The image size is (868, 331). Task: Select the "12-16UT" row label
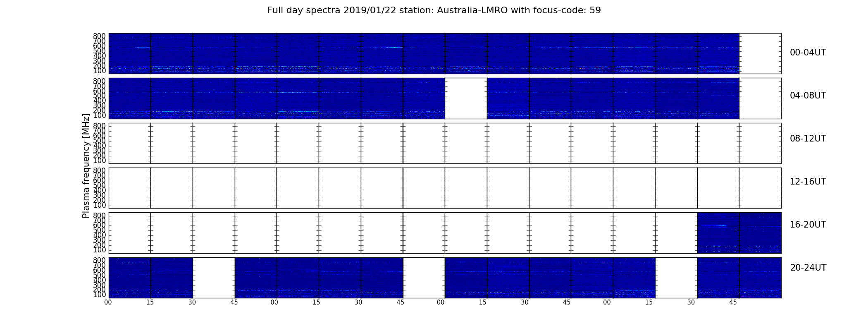(808, 182)
